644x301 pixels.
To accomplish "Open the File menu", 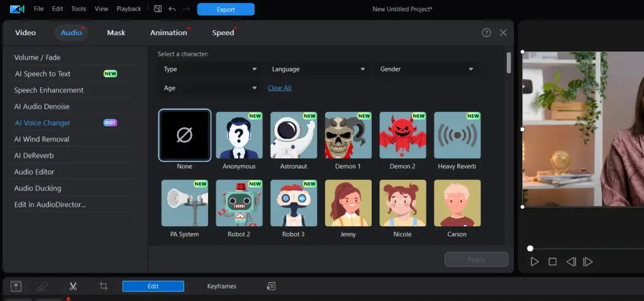I will 38,9.
